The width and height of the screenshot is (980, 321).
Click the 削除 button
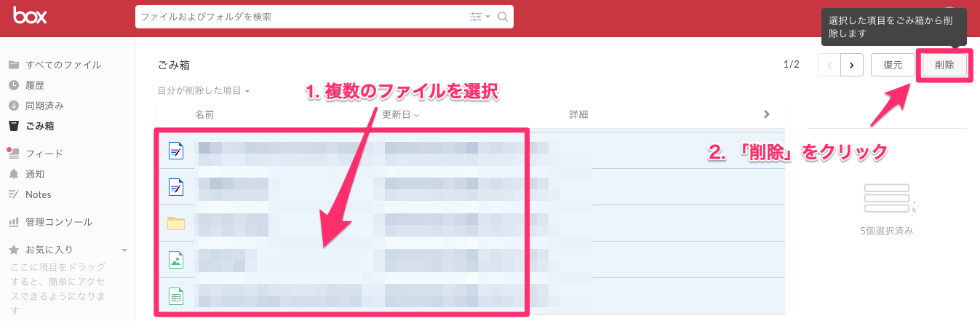point(944,65)
